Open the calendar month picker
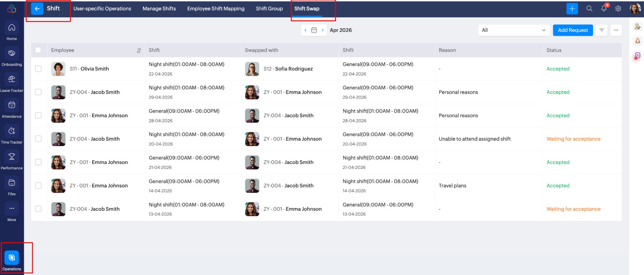The width and height of the screenshot is (644, 275). point(314,30)
